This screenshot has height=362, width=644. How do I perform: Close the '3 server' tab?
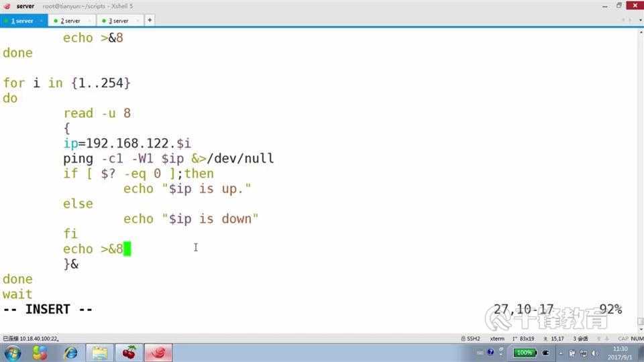(x=138, y=21)
